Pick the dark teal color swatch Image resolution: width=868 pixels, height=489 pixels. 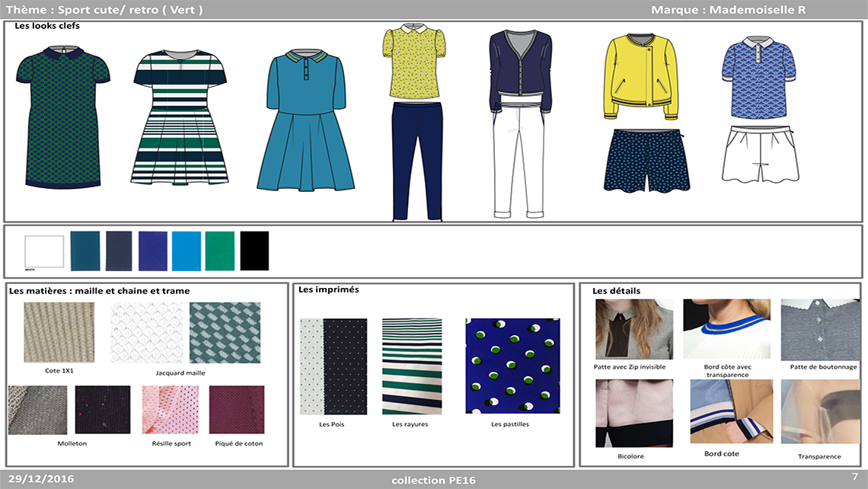point(85,251)
